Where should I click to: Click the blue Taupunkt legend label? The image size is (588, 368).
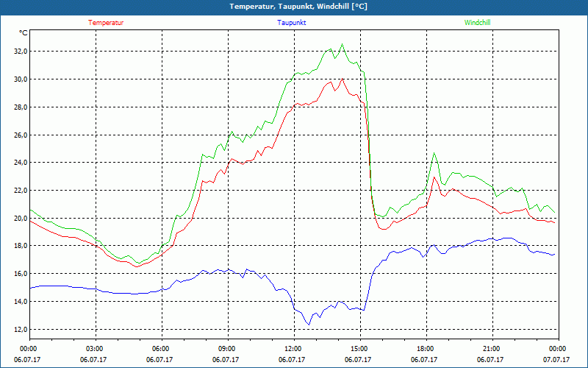[x=291, y=23]
